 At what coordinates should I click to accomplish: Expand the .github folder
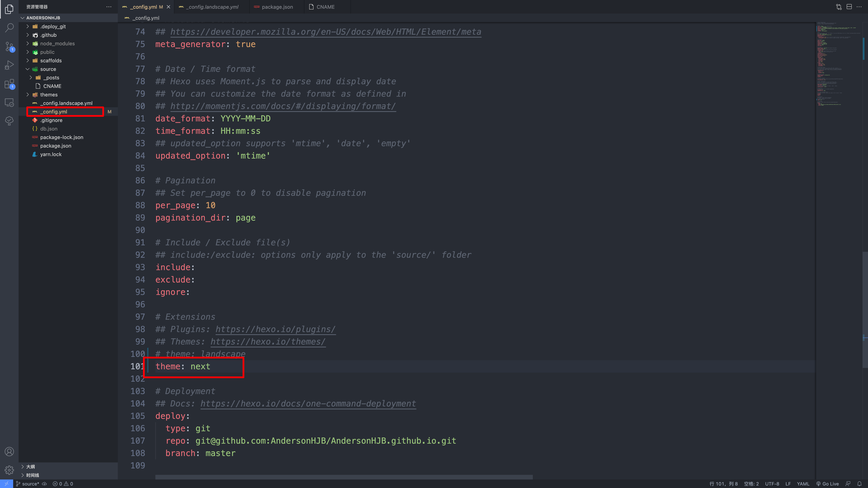coord(68,35)
